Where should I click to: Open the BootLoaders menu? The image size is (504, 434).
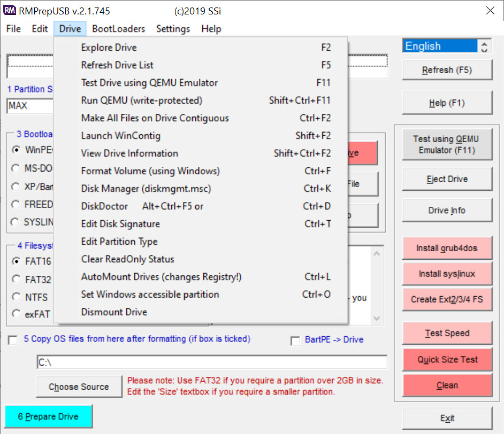click(119, 29)
